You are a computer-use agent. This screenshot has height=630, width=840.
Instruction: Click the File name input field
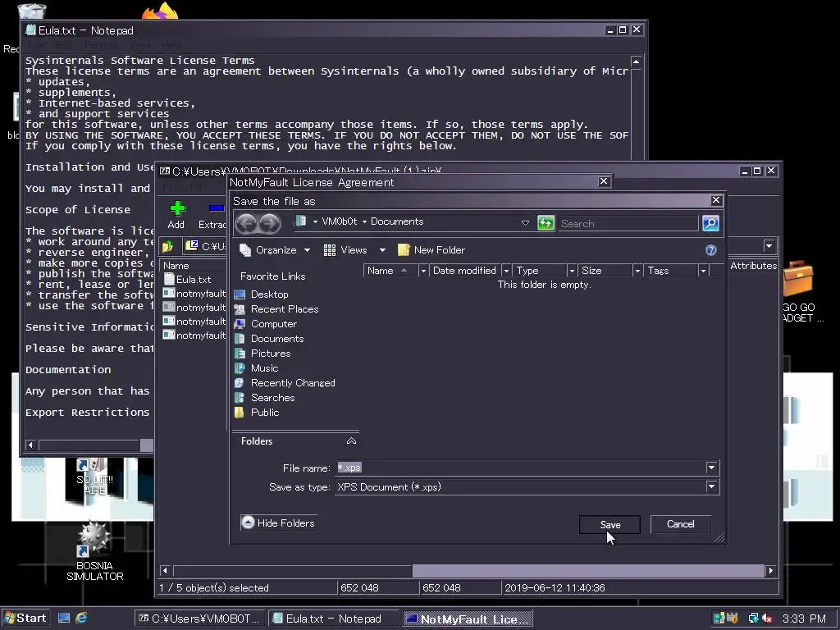tap(521, 468)
